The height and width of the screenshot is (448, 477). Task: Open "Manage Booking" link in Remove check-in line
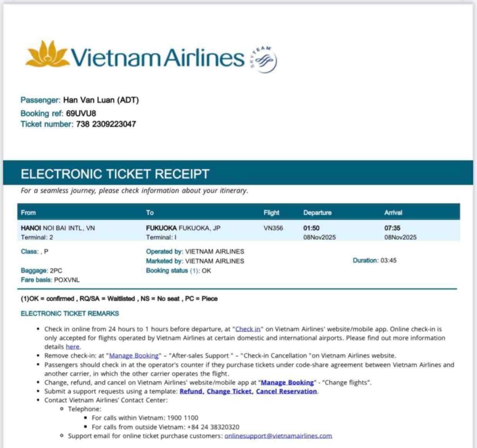click(134, 355)
